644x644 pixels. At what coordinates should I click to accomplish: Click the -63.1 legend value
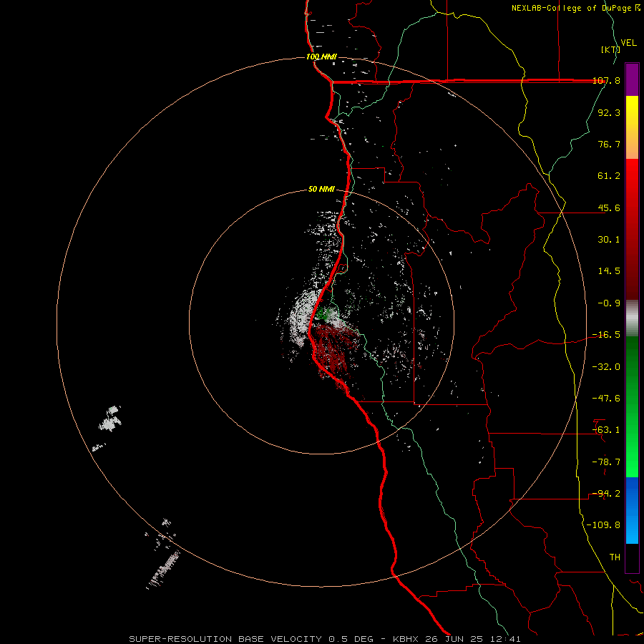[x=606, y=429]
